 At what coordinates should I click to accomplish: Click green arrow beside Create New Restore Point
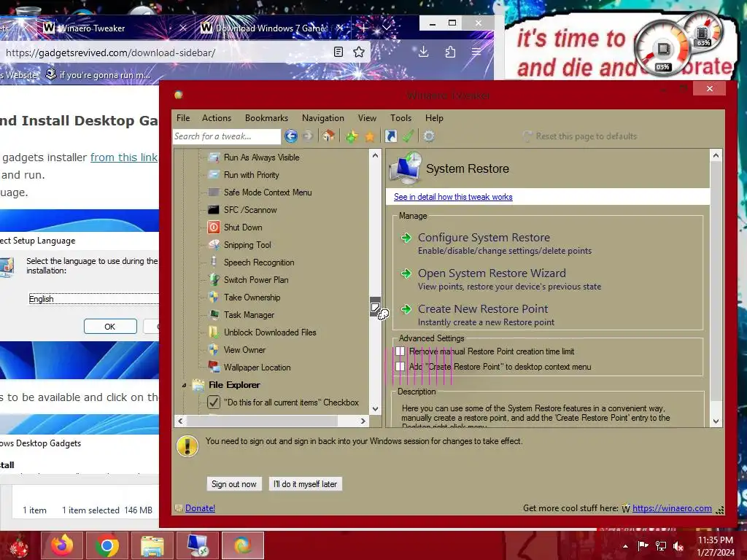point(406,309)
